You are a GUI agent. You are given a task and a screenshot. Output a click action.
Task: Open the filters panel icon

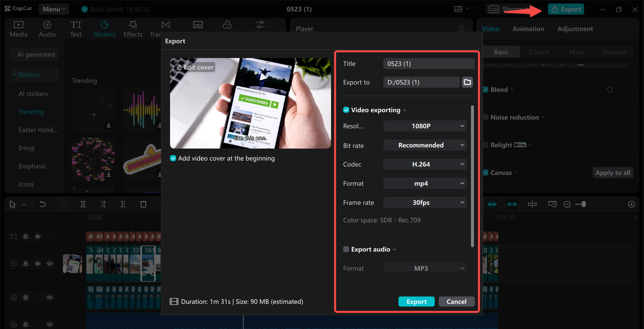coord(227,25)
